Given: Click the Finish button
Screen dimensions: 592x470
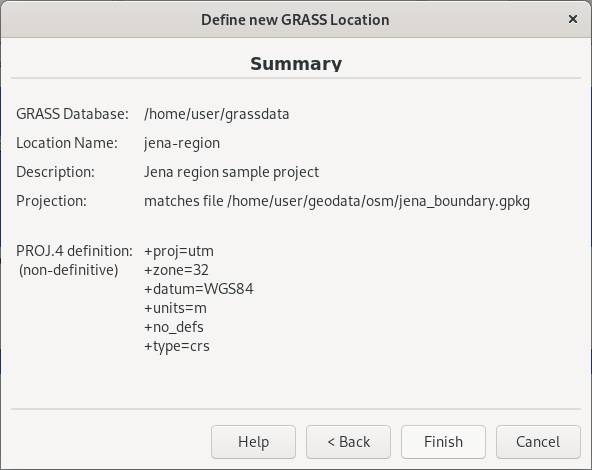Looking at the screenshot, I should click(x=443, y=442).
